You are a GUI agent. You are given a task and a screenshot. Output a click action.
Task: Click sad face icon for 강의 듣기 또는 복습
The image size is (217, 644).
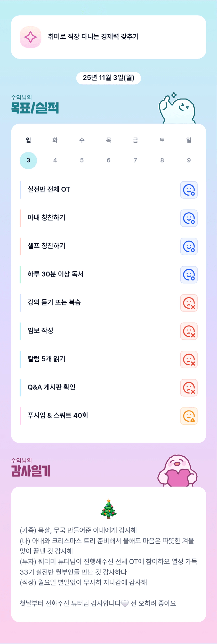coord(189,303)
